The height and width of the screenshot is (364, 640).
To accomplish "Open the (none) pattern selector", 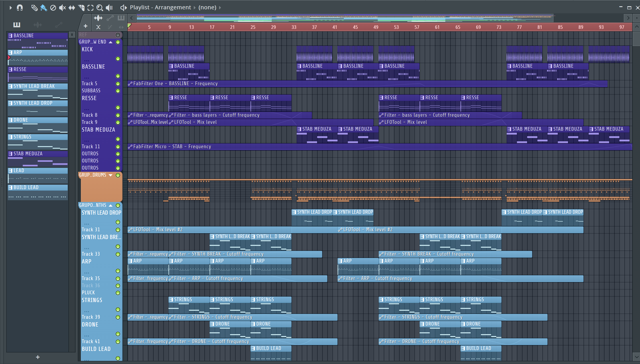I will tap(207, 8).
